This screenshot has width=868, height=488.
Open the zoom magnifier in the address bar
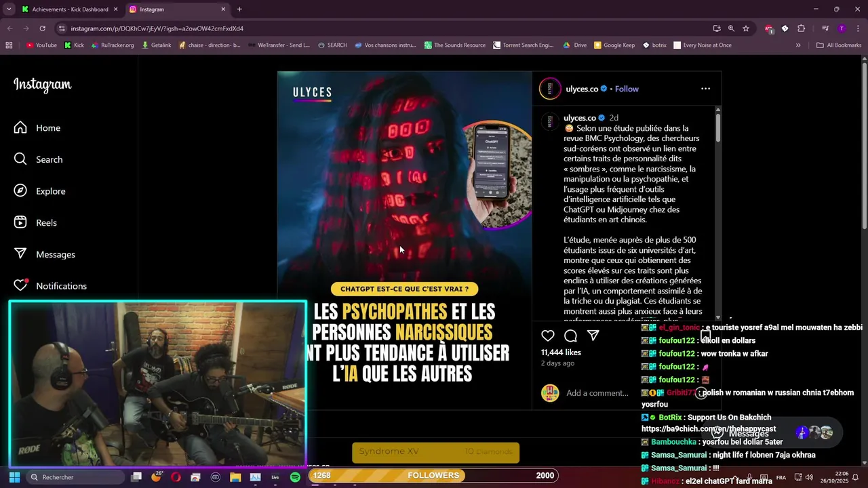point(731,28)
